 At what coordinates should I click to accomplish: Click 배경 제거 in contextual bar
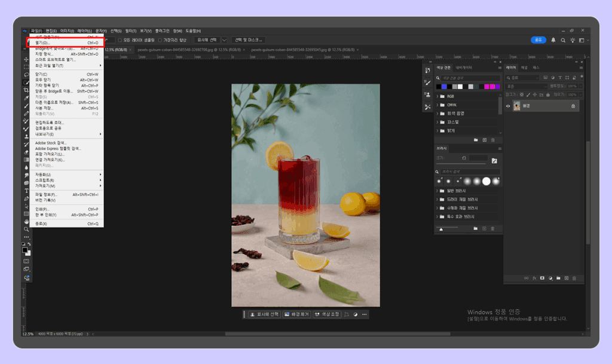tap(296, 314)
